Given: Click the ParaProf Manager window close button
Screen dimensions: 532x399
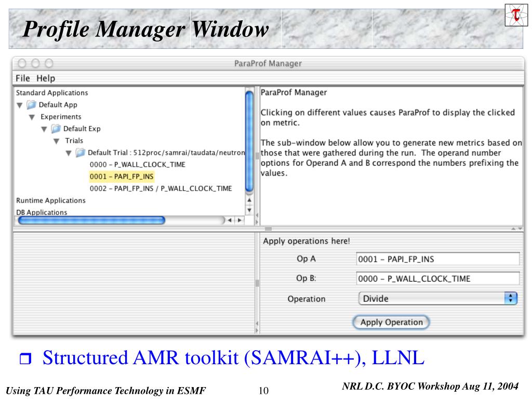Looking at the screenshot, I should point(22,63).
